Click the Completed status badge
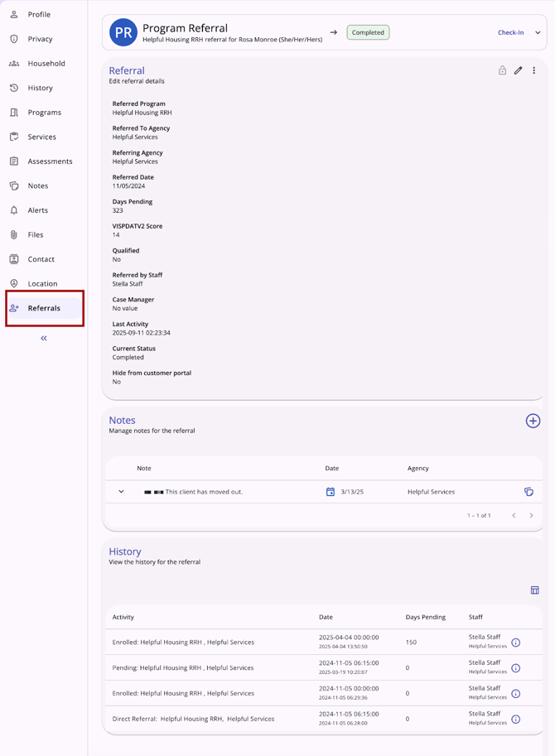 [x=368, y=33]
